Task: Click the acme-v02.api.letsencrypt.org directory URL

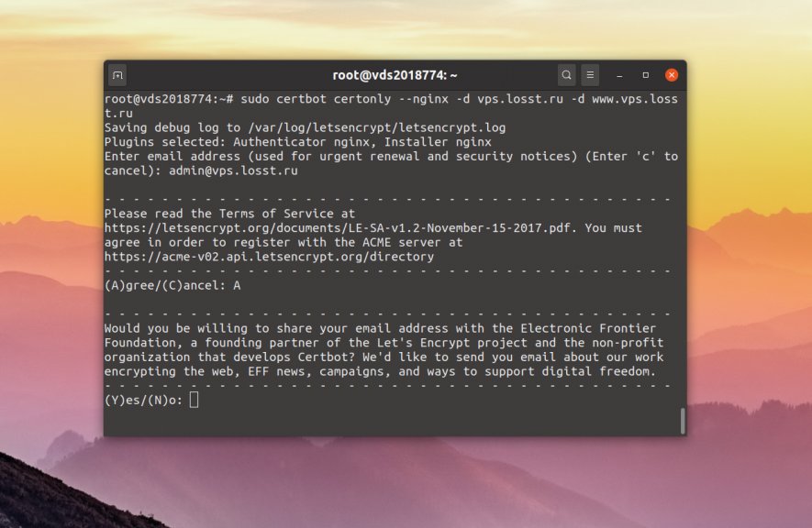Action: pos(269,257)
